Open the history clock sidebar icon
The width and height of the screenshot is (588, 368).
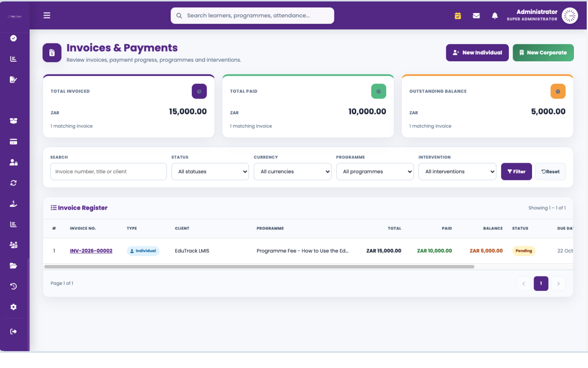click(13, 286)
